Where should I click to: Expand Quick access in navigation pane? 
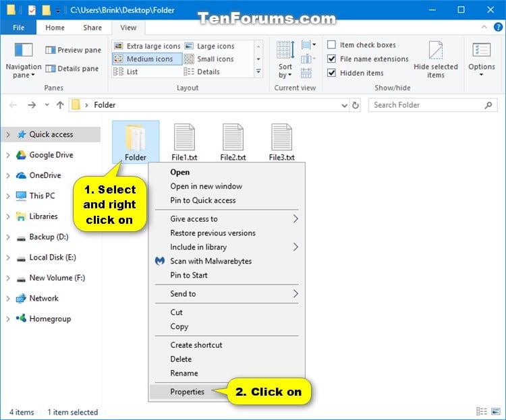point(8,135)
